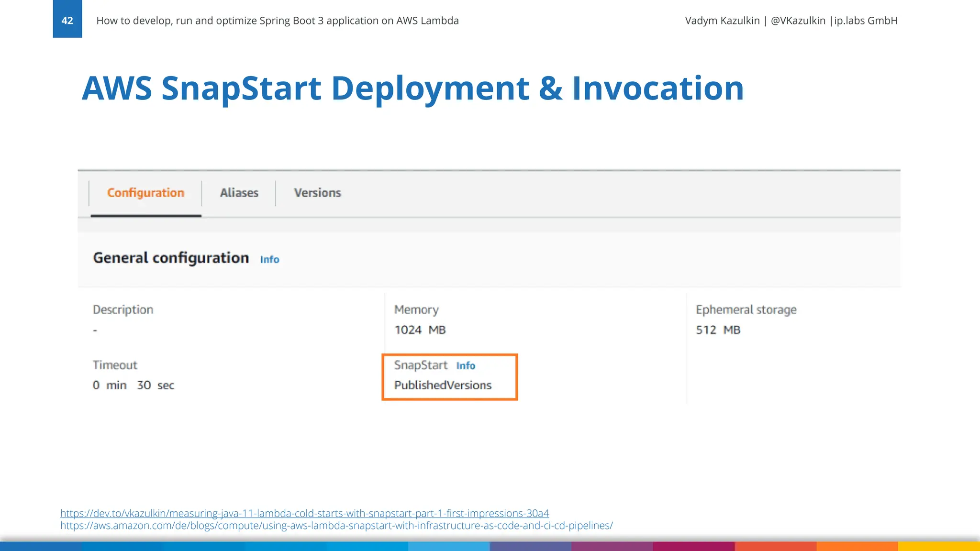Click the General configuration heading
The image size is (980, 551).
[171, 258]
